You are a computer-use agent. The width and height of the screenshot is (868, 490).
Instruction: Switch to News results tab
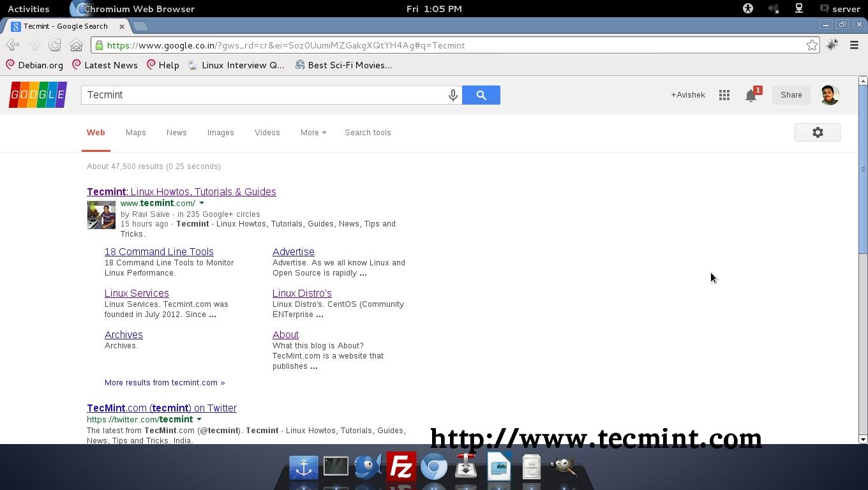click(176, 133)
